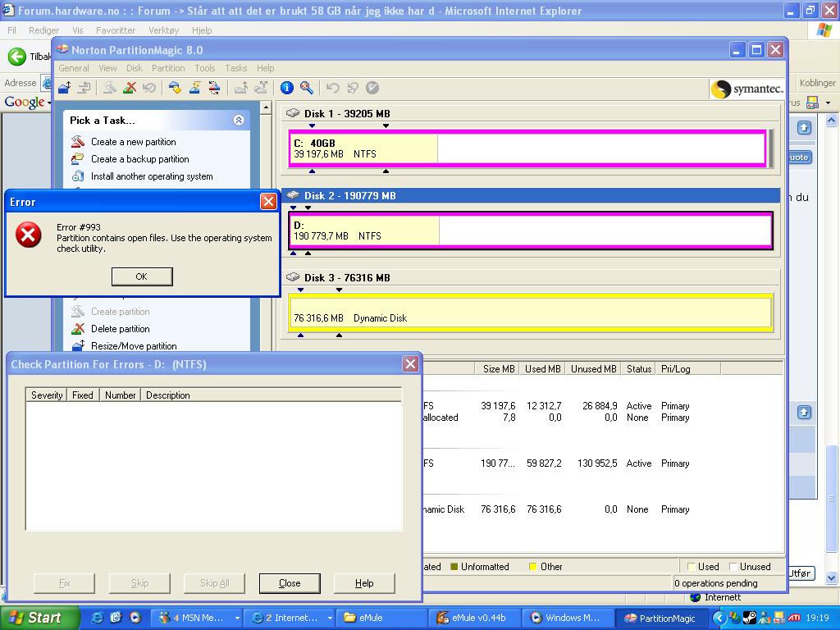Click the Create partition toolbar icon

point(109,87)
